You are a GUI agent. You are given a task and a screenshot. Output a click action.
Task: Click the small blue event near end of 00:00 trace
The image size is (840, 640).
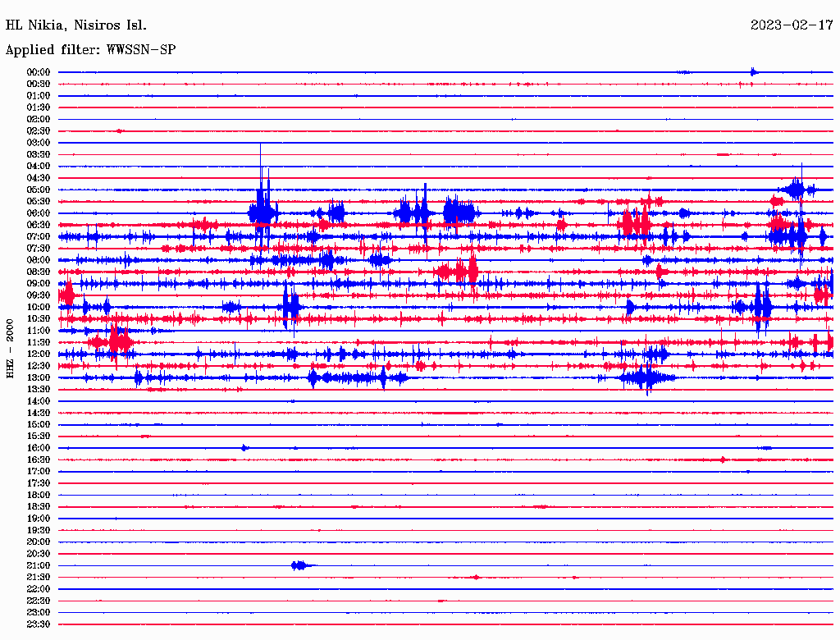(754, 72)
